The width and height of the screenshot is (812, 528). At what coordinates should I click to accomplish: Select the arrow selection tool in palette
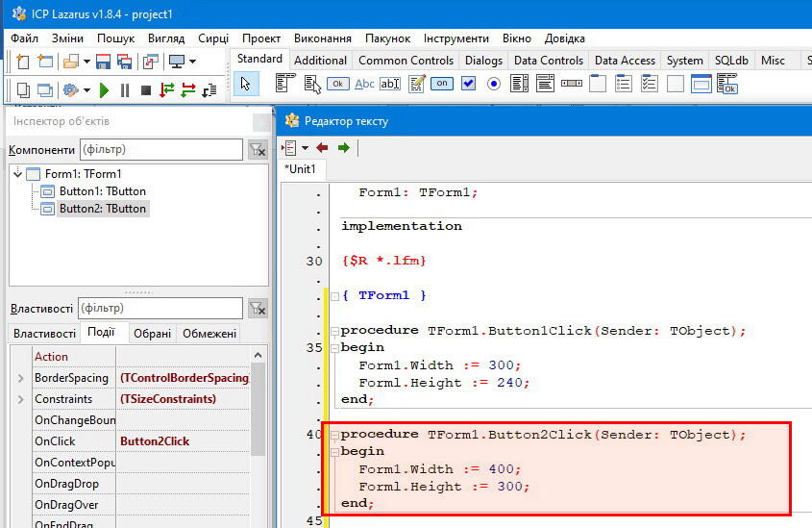click(x=246, y=84)
